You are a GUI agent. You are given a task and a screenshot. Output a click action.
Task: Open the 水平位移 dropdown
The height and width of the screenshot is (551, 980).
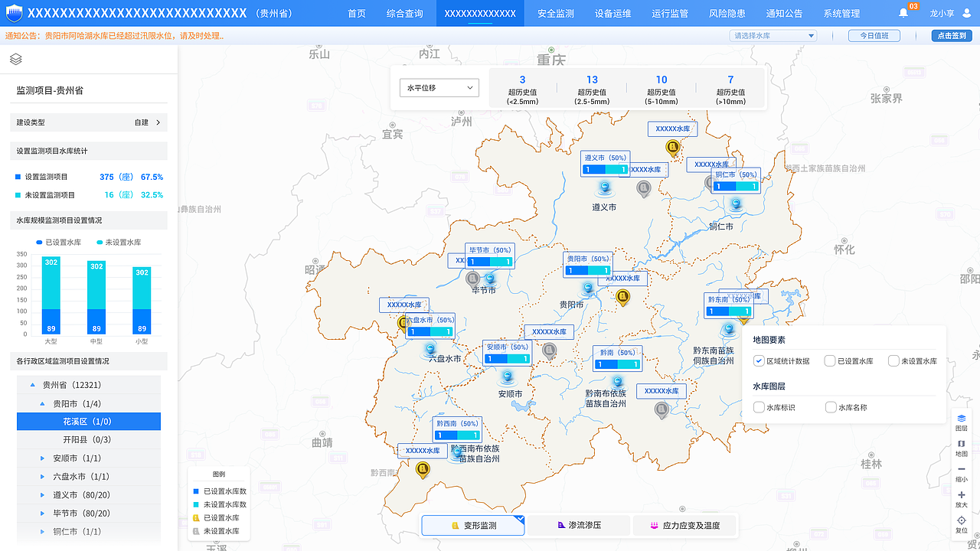click(439, 88)
